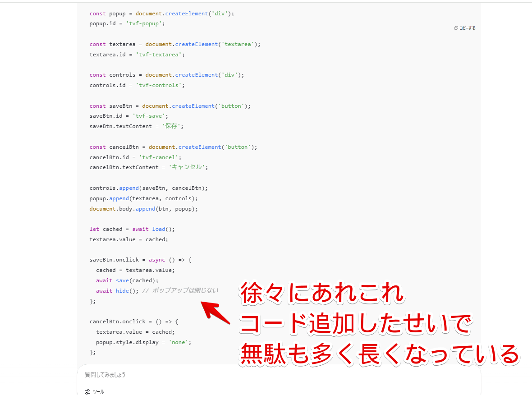Open the ツール tools menu
532x395 pixels.
tap(94, 391)
